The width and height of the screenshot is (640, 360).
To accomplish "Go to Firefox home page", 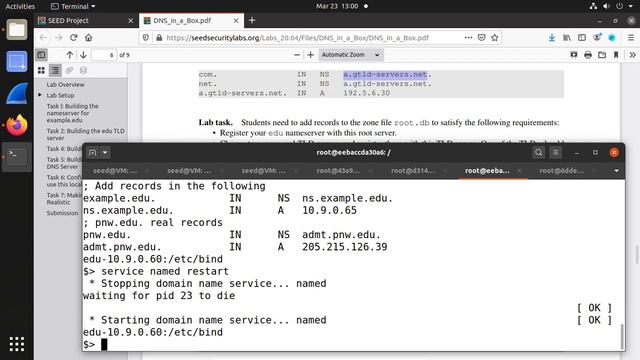I will pos(89,38).
